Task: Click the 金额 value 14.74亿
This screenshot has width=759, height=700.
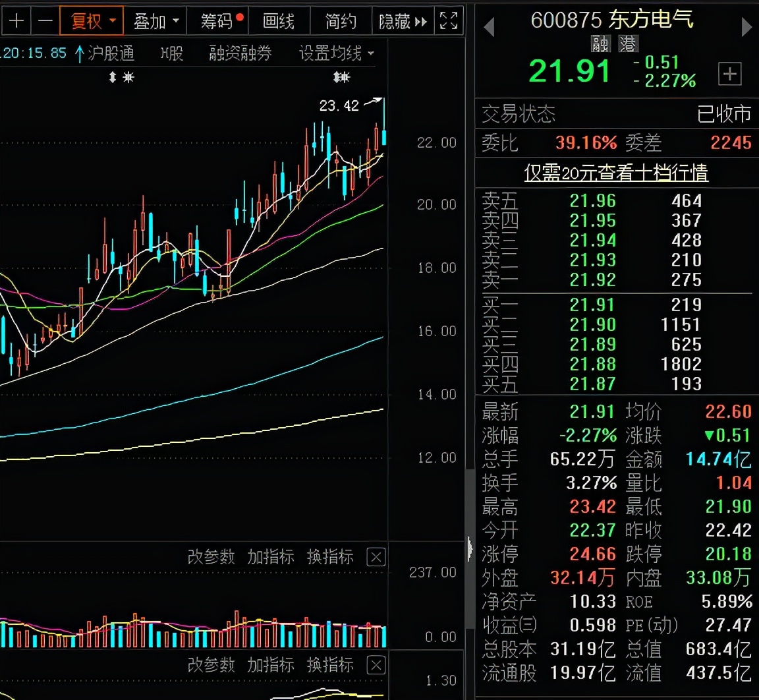Action: (x=719, y=459)
